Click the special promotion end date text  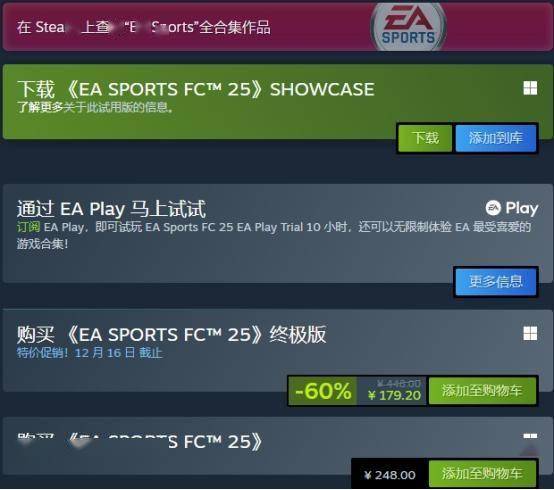click(x=90, y=353)
